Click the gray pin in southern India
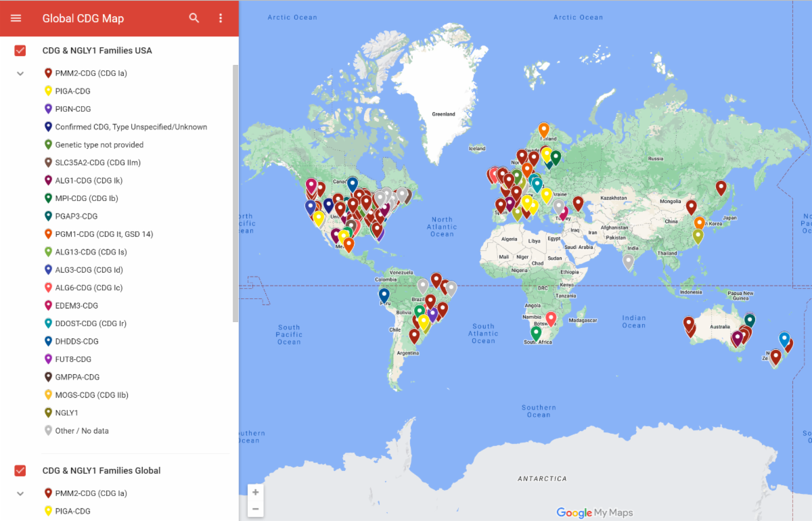The width and height of the screenshot is (812, 521). pyautogui.click(x=629, y=261)
